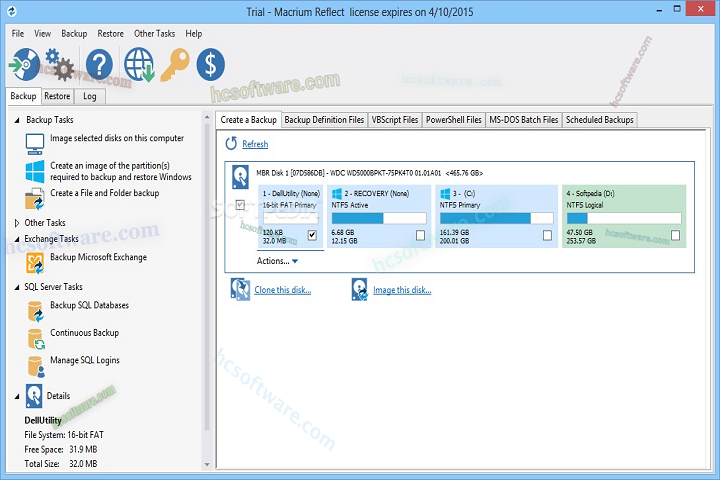Click the Image this disk icon
The width and height of the screenshot is (720, 480).
(x=360, y=289)
